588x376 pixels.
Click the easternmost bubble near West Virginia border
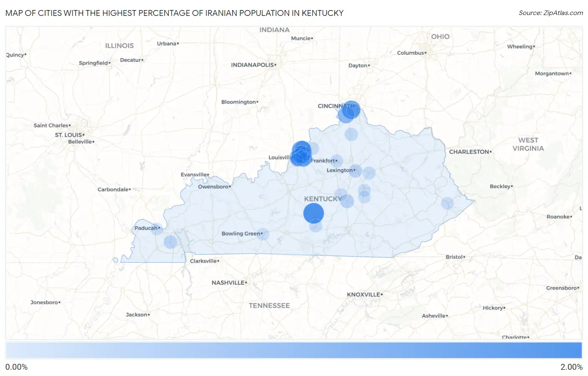tap(447, 204)
